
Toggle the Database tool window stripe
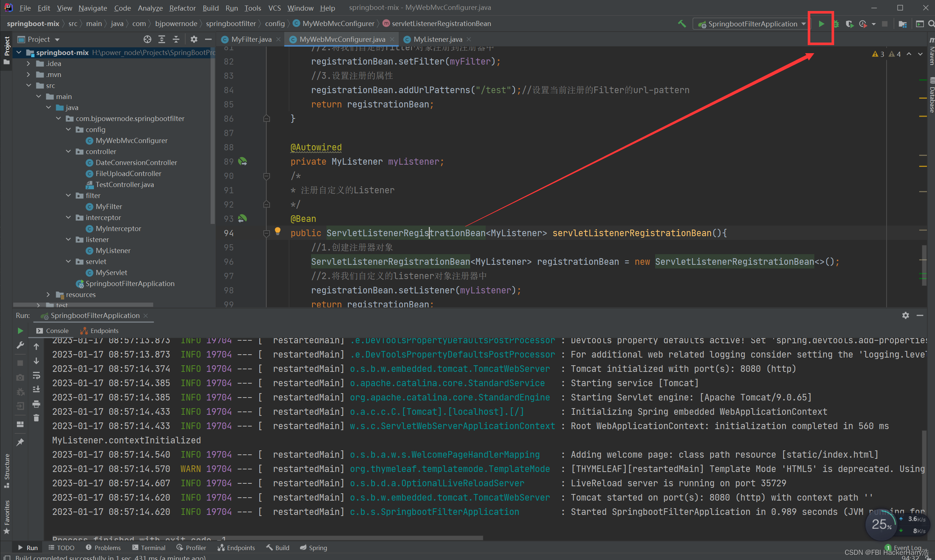click(x=931, y=95)
